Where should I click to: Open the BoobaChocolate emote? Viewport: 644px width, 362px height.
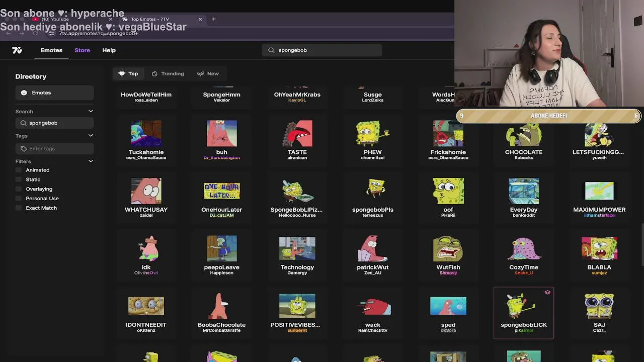(x=221, y=313)
